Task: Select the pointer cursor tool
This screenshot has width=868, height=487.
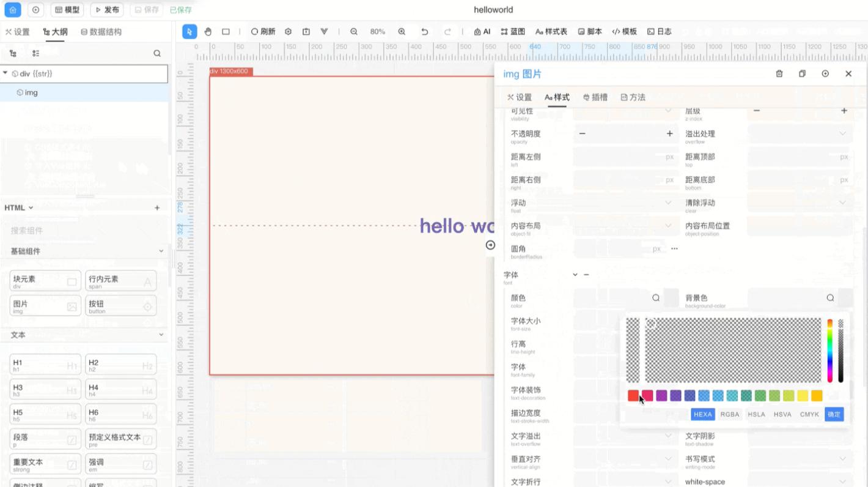Action: tap(189, 32)
